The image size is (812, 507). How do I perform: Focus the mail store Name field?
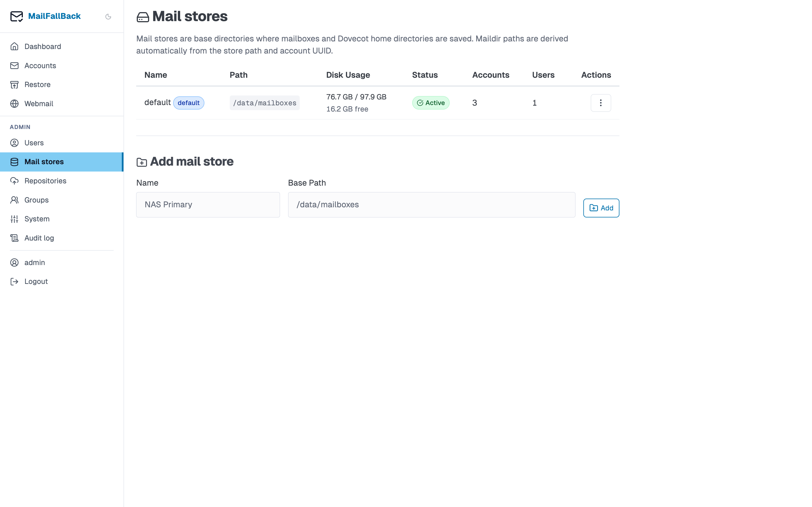click(208, 204)
